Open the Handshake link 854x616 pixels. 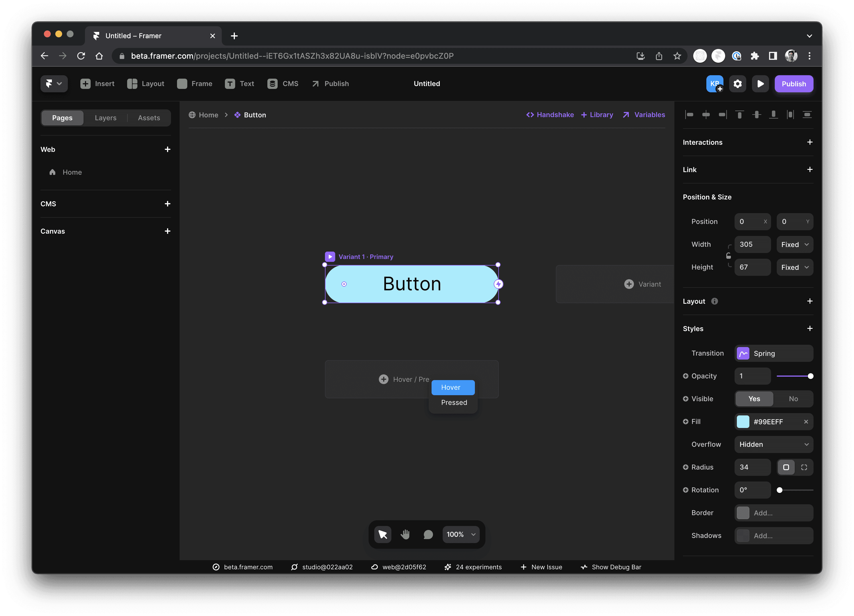[x=550, y=115]
